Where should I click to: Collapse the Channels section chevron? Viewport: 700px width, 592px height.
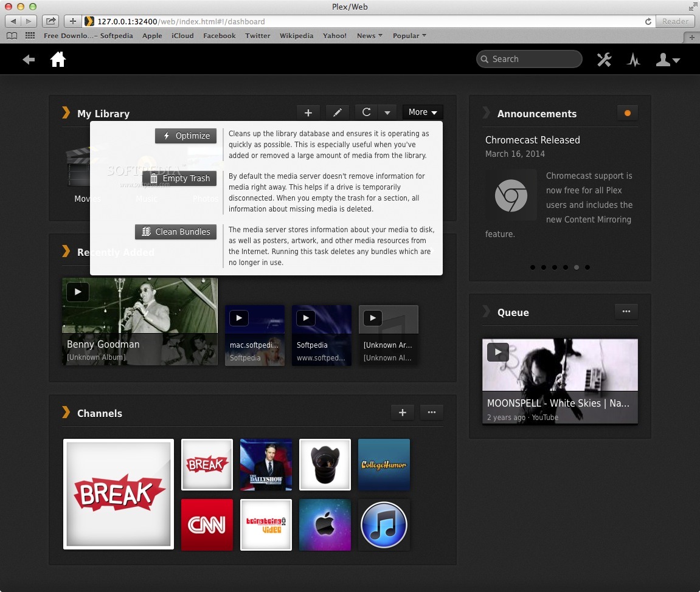66,412
